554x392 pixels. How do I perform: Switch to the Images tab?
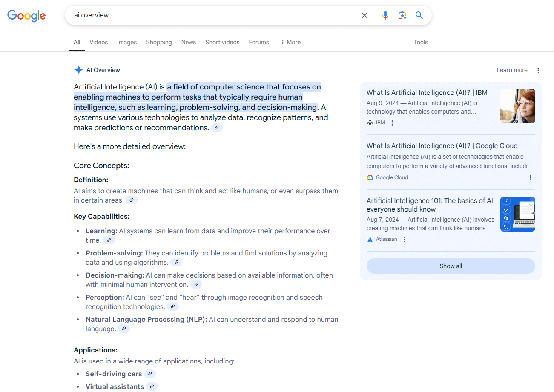click(x=127, y=42)
